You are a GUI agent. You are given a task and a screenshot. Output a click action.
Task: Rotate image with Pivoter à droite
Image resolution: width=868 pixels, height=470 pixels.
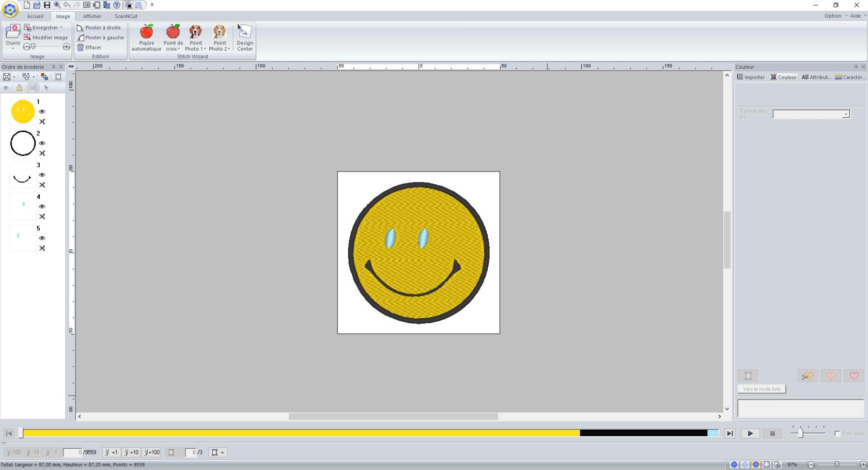(x=99, y=27)
